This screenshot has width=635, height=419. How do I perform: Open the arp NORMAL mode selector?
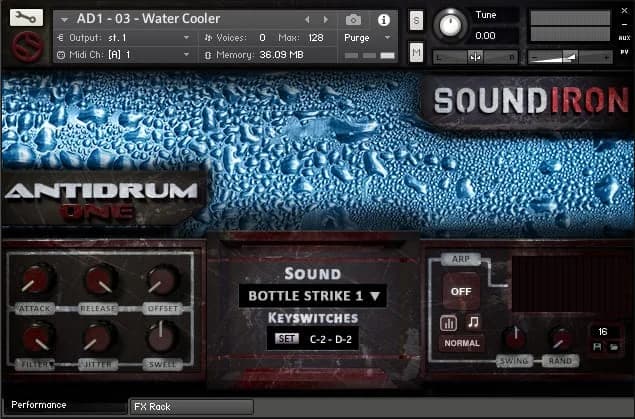[x=462, y=343]
